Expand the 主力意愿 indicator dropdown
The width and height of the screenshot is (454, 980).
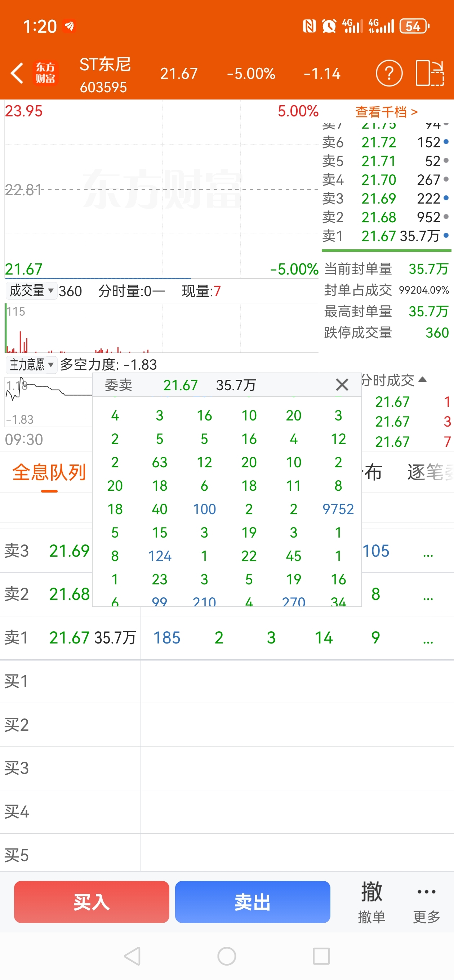(31, 365)
